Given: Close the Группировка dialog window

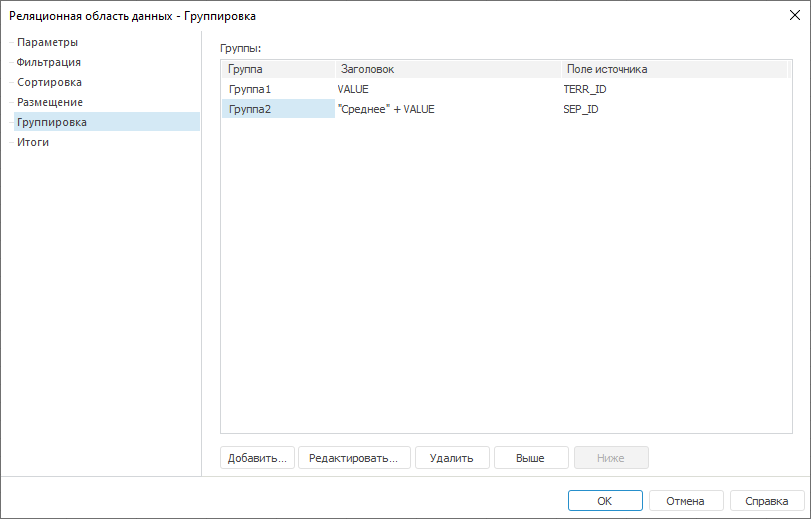Looking at the screenshot, I should coord(794,15).
